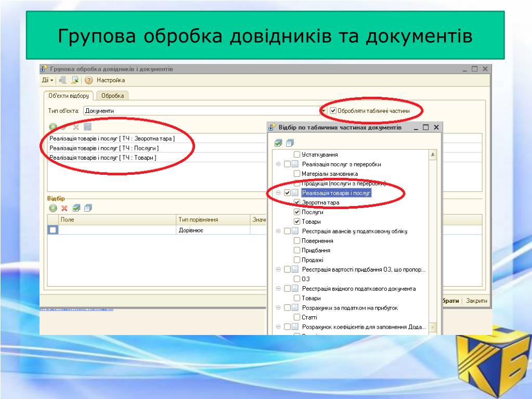532x399 pixels.
Task: Uncheck Товари under Реалізація товарів і послуг
Action: 297,222
